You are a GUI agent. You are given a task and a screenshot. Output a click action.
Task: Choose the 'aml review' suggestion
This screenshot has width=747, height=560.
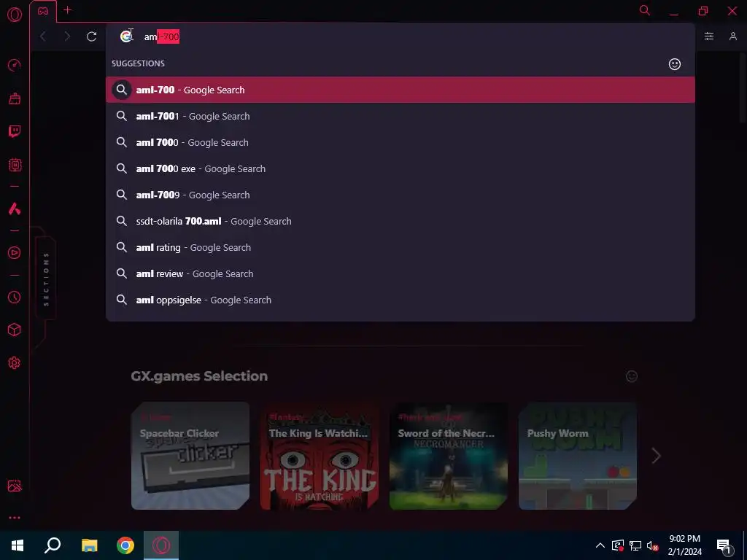click(x=400, y=274)
